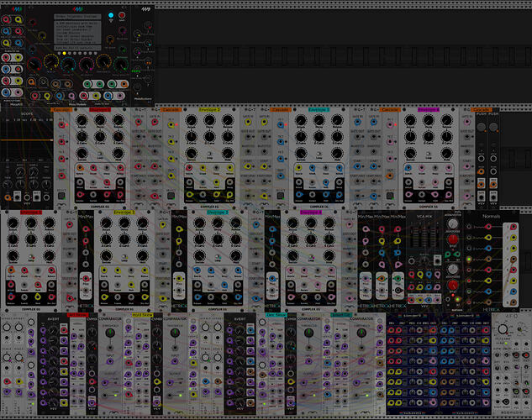Click the VCA MIX module title
This screenshot has height=420, width=532.
pyautogui.click(x=424, y=216)
